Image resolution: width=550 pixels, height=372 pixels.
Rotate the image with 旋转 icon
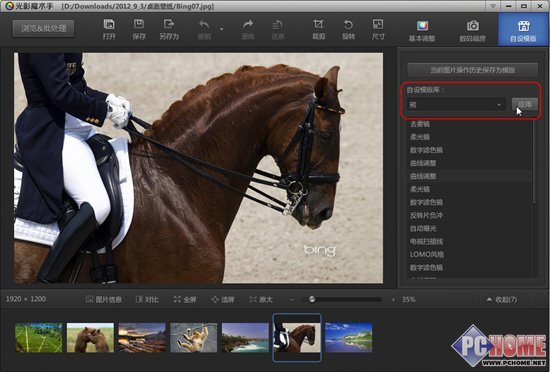coord(348,29)
